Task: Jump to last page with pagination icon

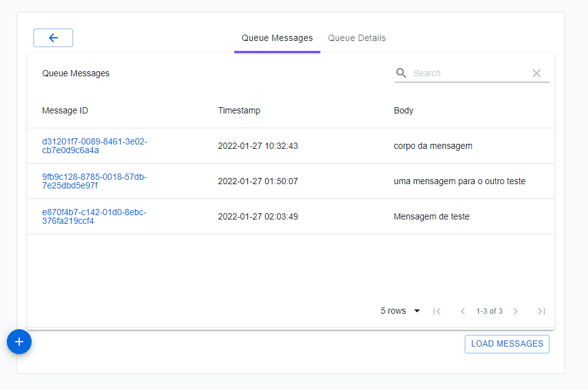Action: 542,311
